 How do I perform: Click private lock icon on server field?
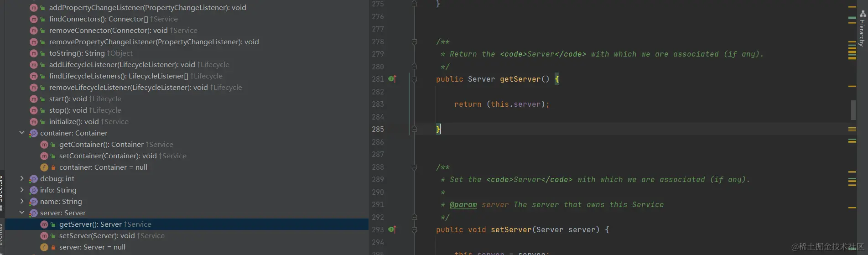[x=53, y=247]
